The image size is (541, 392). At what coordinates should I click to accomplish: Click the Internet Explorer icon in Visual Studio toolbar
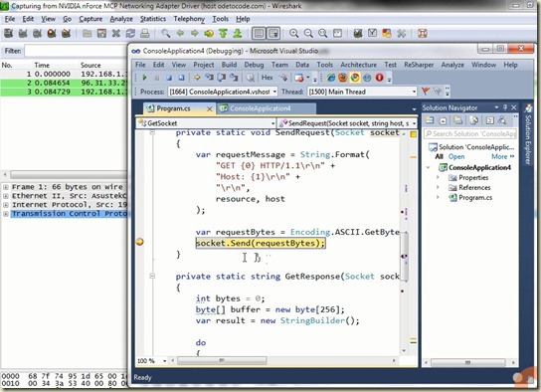[x=331, y=78]
